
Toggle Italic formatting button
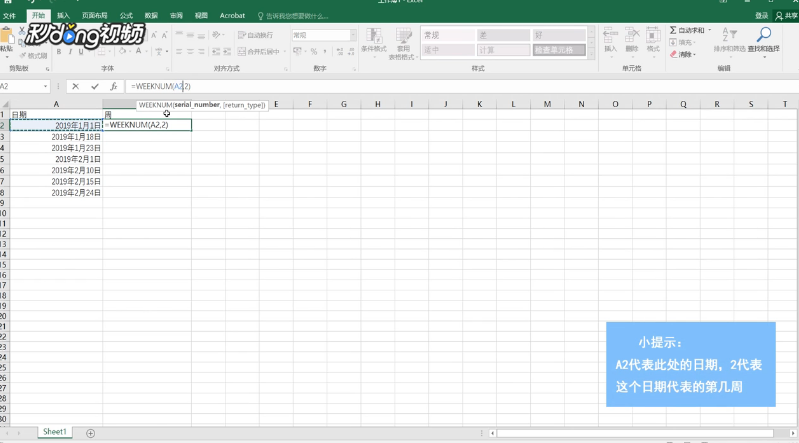(x=70, y=52)
